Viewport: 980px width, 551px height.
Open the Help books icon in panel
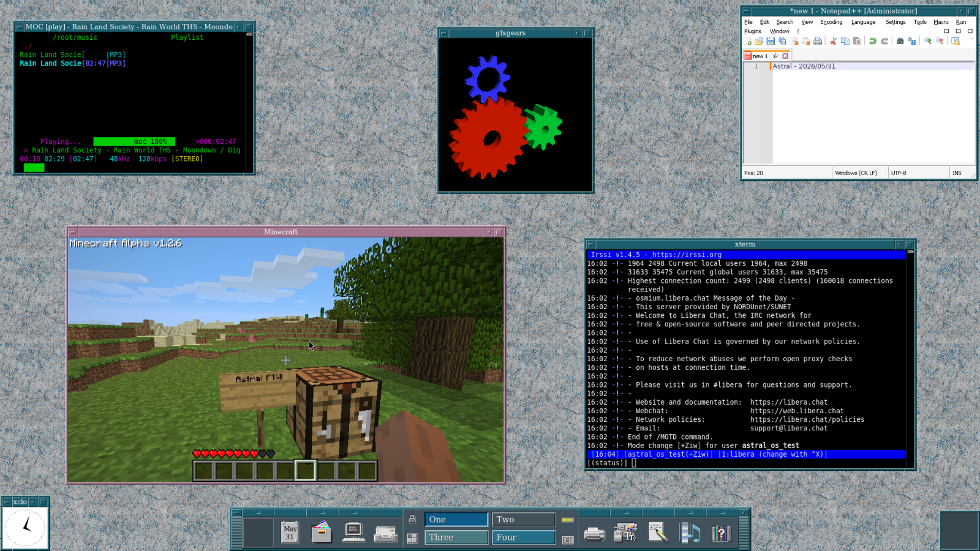click(x=722, y=533)
